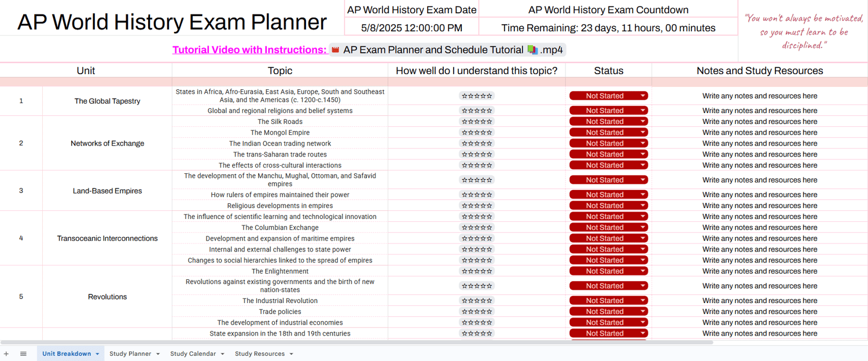Add a new sheet with the plus icon
Image resolution: width=868 pixels, height=361 pixels.
[x=6, y=353]
